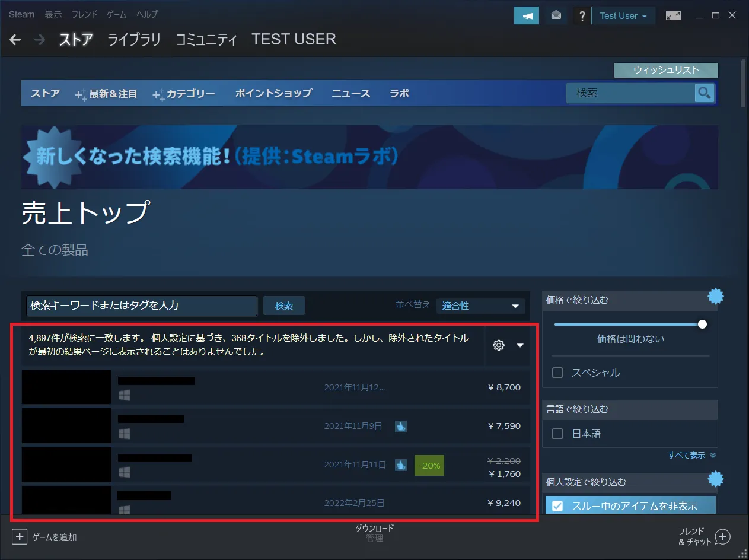Open the result priced ¥8,700
Screen dimensions: 749x560
[275, 387]
